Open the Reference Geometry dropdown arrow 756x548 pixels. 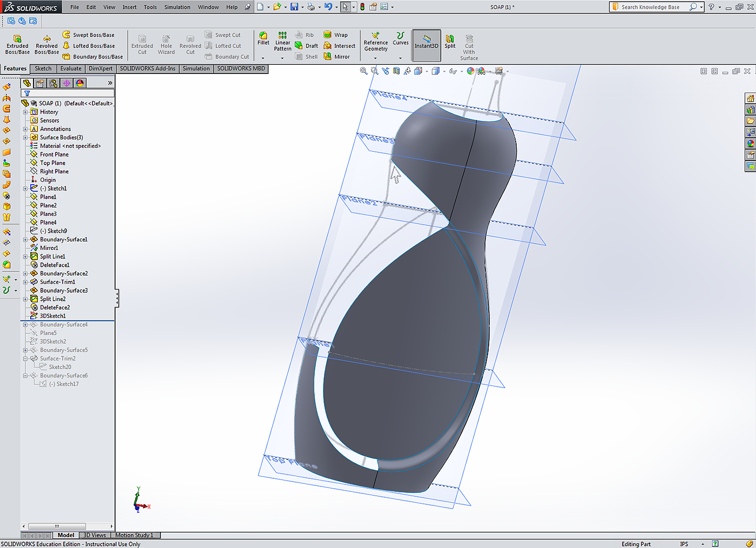pos(375,58)
